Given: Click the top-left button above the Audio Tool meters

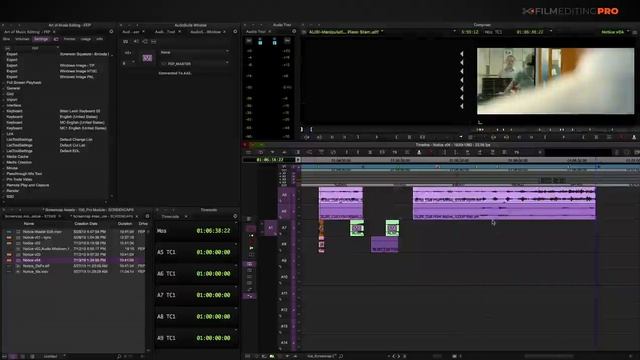Looking at the screenshot, I should click(x=249, y=41).
